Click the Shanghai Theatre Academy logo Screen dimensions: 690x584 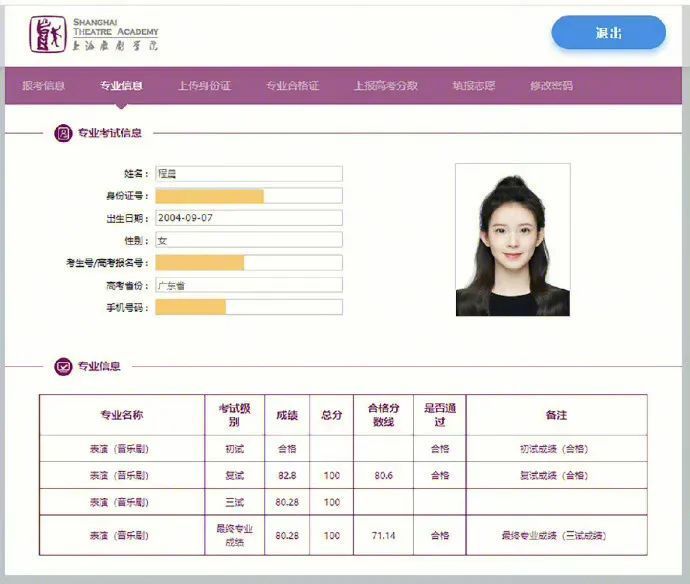click(94, 34)
